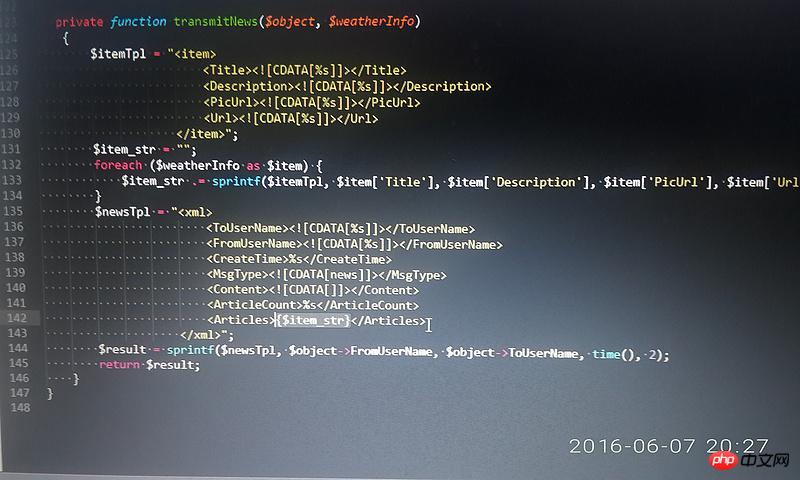Click line number 135 in gutter
Screen dimensions: 800x480
[13, 211]
